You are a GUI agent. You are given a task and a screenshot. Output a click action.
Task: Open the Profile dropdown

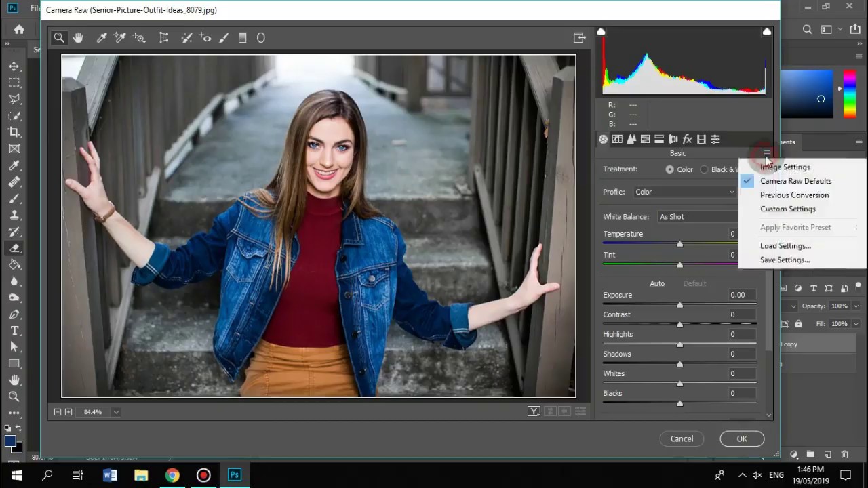684,192
